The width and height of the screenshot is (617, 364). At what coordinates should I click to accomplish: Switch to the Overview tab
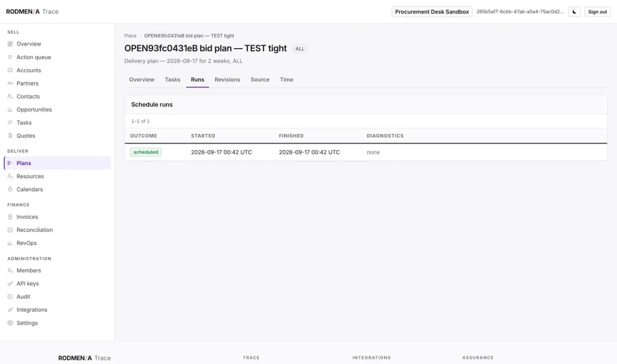[142, 79]
